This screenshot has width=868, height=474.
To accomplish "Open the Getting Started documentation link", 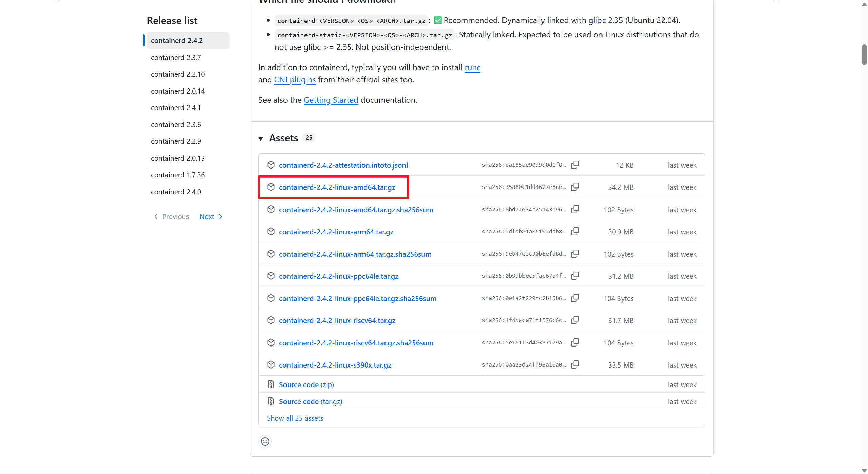I will (x=331, y=100).
